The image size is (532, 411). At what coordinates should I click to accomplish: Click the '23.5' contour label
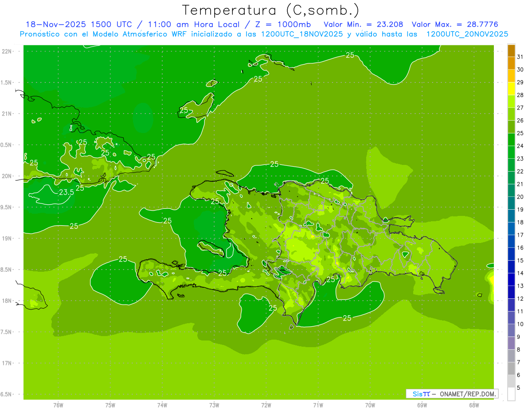coord(66,192)
